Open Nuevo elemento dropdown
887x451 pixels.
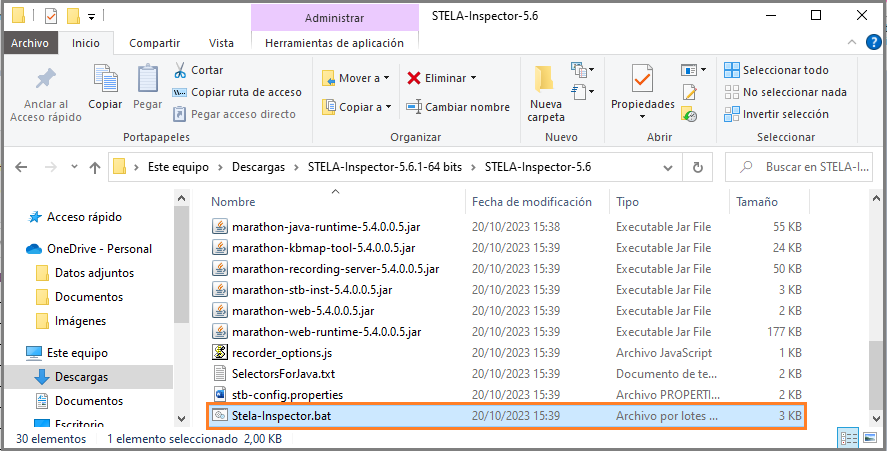[x=583, y=70]
